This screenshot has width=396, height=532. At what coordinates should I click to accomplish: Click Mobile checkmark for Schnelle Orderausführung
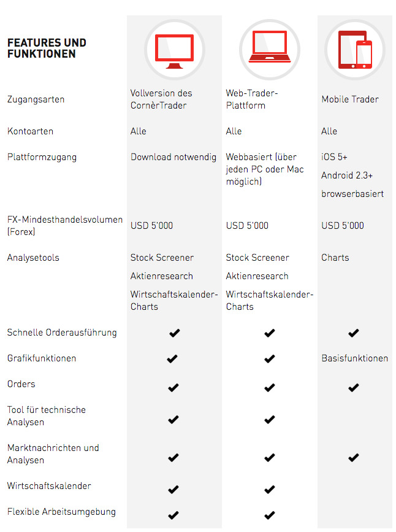(352, 333)
